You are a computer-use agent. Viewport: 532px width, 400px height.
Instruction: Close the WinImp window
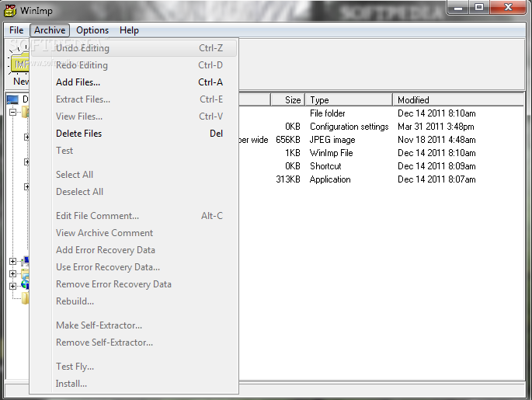pyautogui.click(x=508, y=8)
